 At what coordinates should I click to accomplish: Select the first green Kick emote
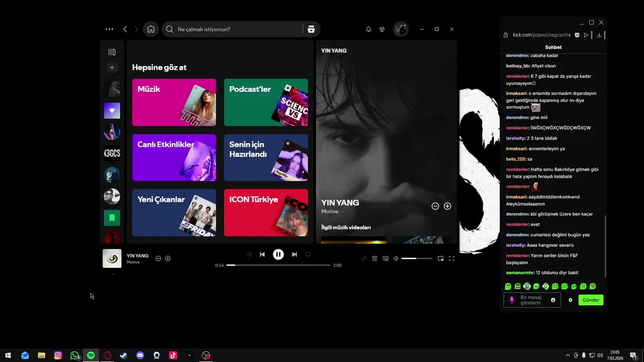click(x=508, y=287)
